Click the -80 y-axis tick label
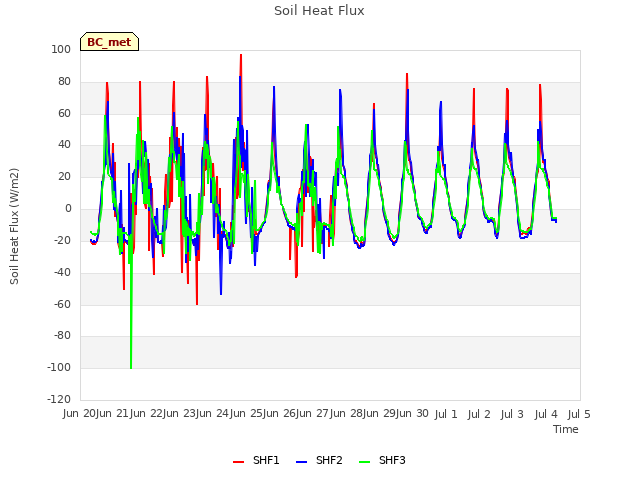640x480 pixels. pyautogui.click(x=62, y=336)
